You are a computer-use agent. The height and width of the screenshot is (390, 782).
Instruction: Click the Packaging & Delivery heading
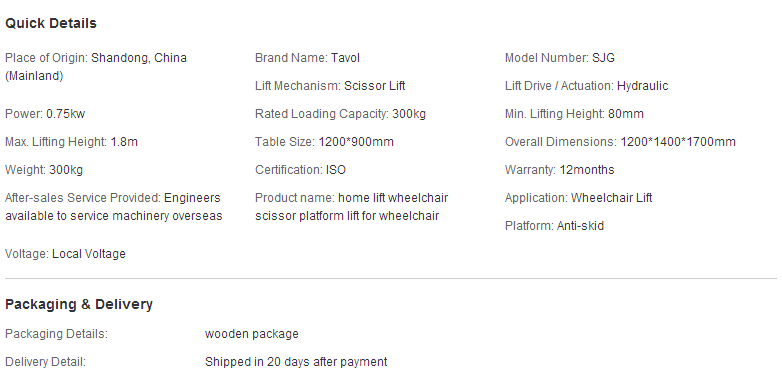pos(79,304)
